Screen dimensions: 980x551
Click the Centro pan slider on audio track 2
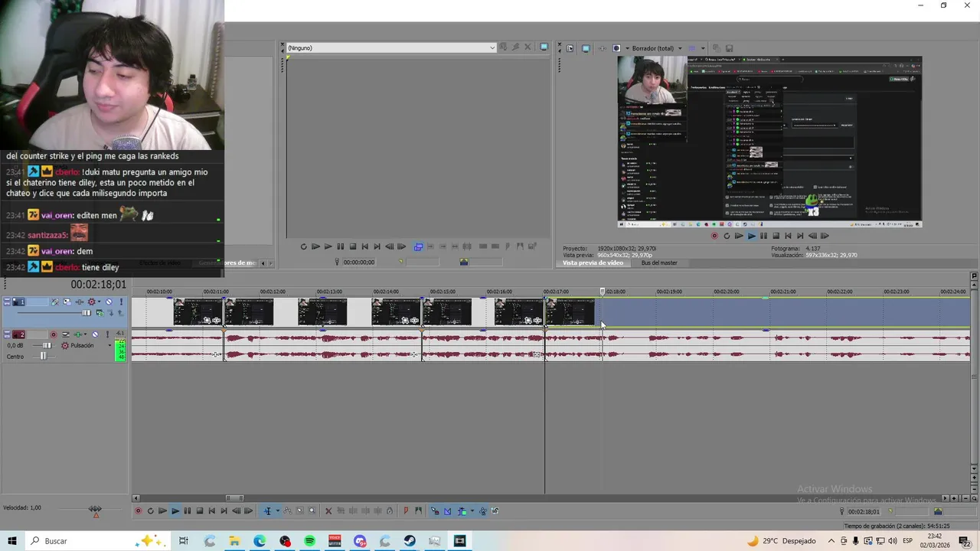tap(44, 357)
